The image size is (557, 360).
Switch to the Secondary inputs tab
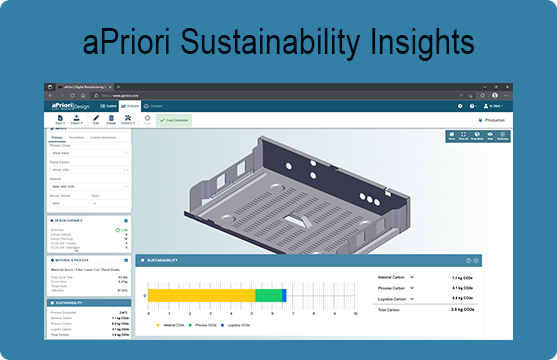[76, 138]
